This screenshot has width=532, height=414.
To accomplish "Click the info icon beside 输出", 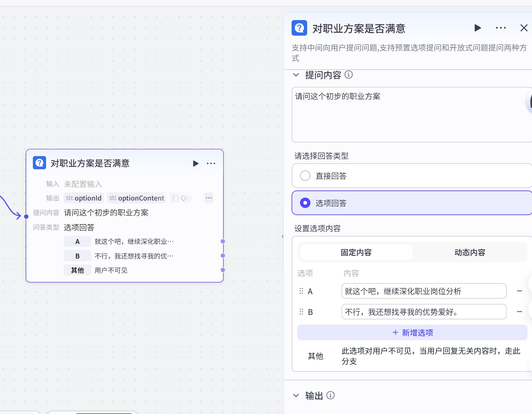I will pyautogui.click(x=330, y=395).
